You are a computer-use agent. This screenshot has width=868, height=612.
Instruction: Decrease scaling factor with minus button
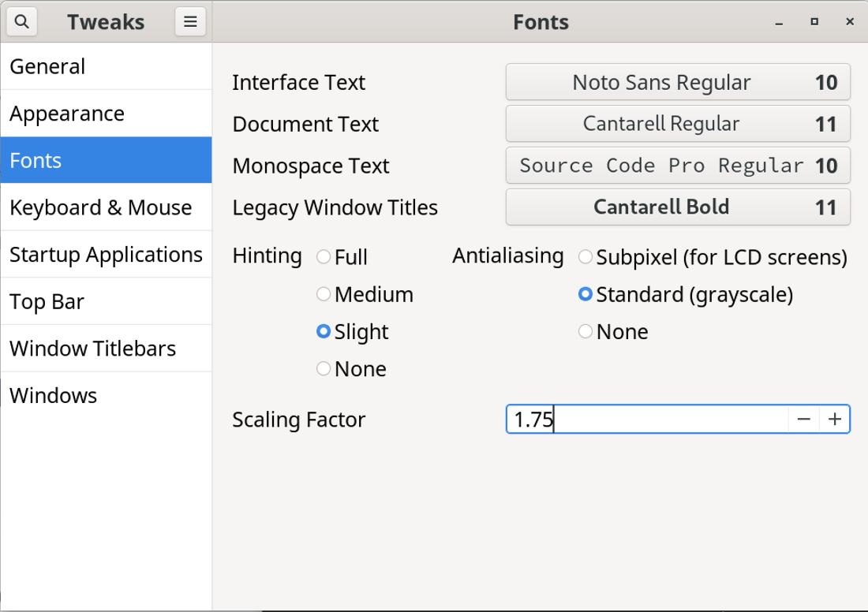tap(803, 420)
